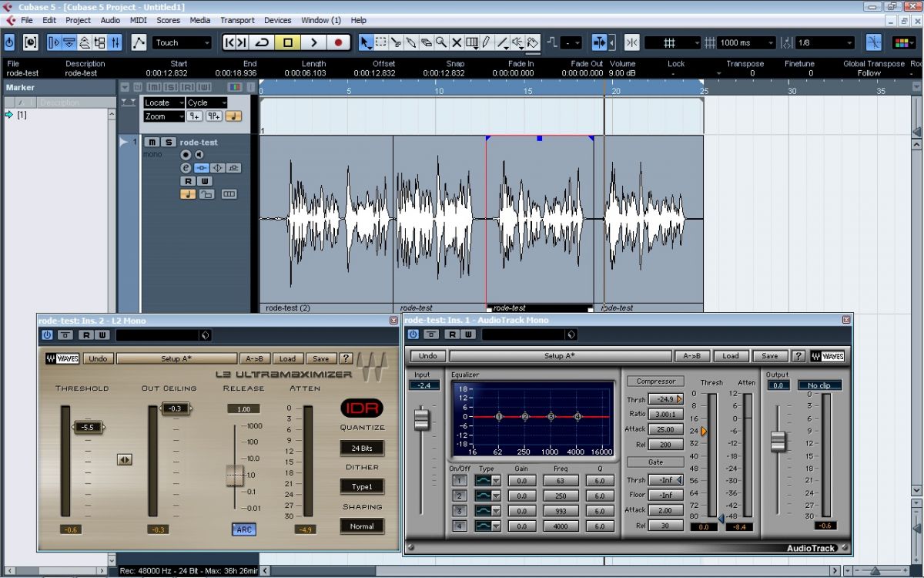Image resolution: width=924 pixels, height=578 pixels.
Task: Click 24 Bits Quantize button in L2
Action: [362, 448]
